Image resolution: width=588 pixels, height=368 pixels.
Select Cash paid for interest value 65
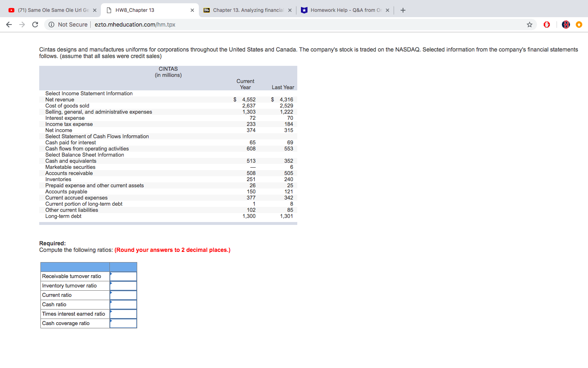(x=253, y=143)
